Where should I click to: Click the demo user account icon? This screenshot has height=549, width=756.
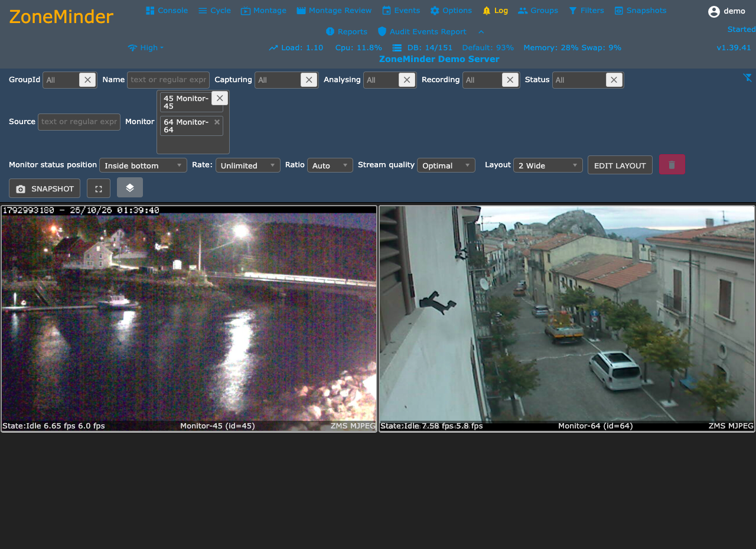pyautogui.click(x=714, y=11)
